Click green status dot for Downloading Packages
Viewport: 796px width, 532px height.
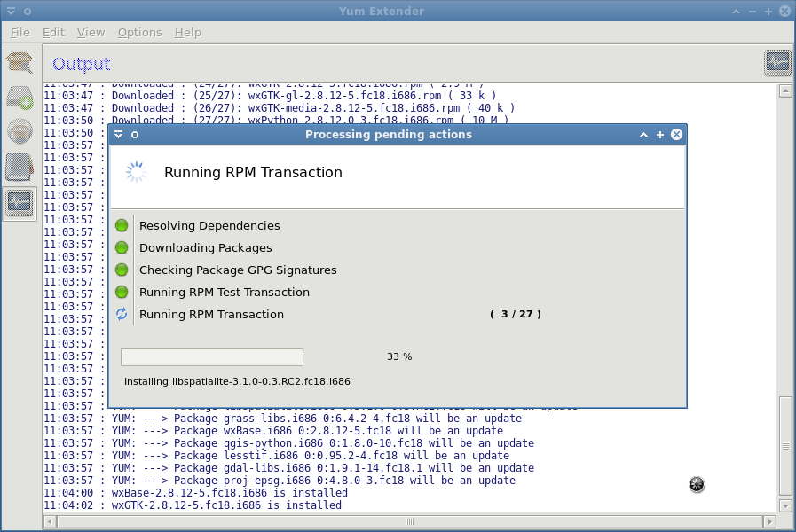122,247
